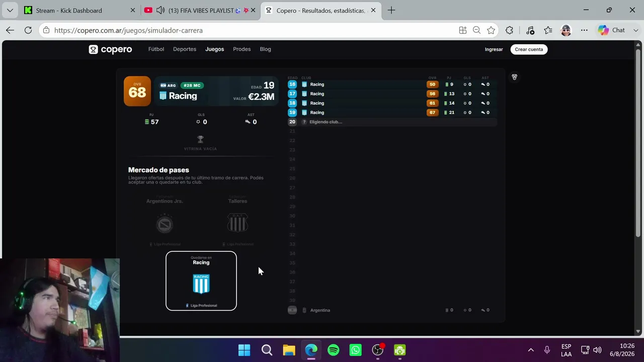Open the green Android app in taskbar
Screen dimensions: 644x362
(400, 350)
